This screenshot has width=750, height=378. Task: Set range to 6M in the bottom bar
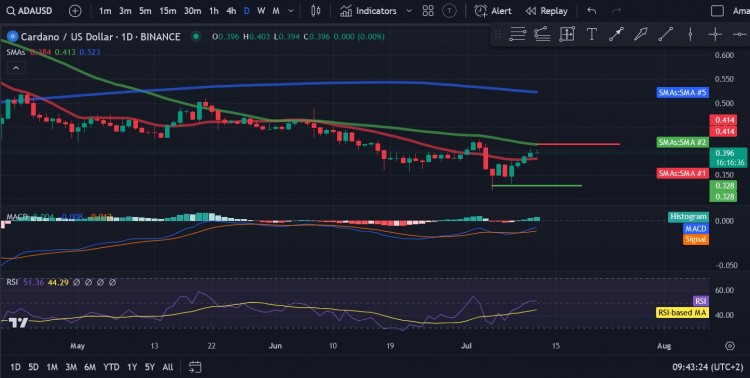90,367
